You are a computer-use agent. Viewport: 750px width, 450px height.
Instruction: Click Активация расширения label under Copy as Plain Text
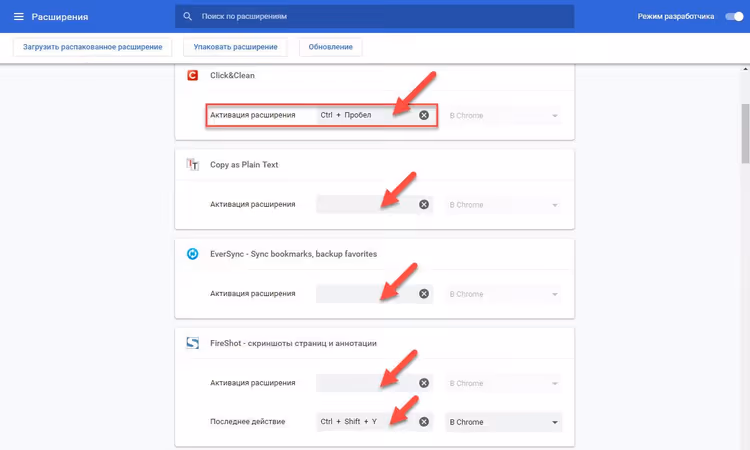tap(253, 204)
